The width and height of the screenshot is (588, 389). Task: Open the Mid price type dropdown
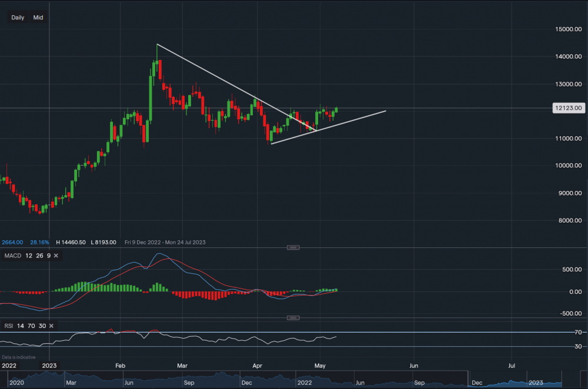(x=38, y=18)
